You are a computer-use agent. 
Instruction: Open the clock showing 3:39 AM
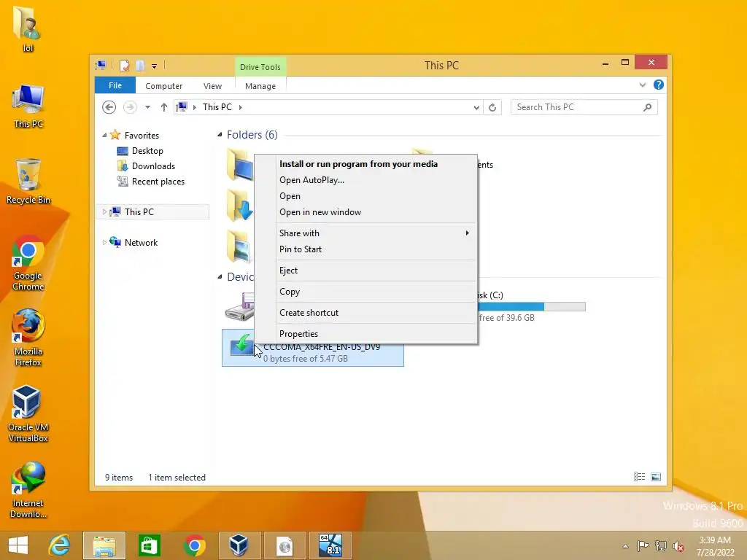pyautogui.click(x=715, y=545)
